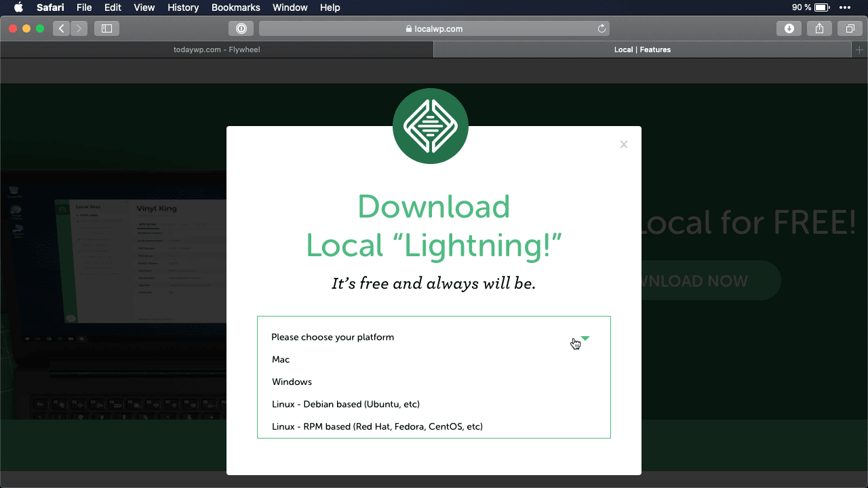Screen dimensions: 868x488
Task: Open the Window menu
Action: [x=290, y=7]
